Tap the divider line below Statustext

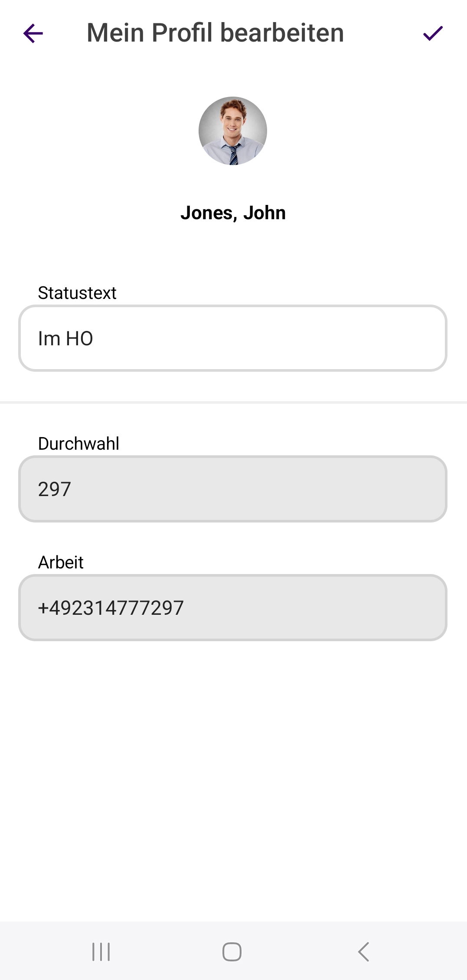coord(233,402)
